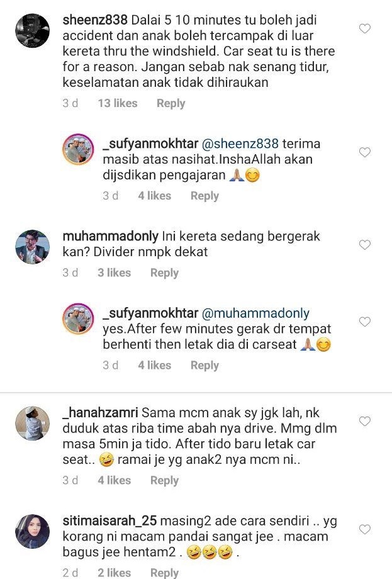Tap the heart next to sitimaisarah_25's comment

click(365, 529)
